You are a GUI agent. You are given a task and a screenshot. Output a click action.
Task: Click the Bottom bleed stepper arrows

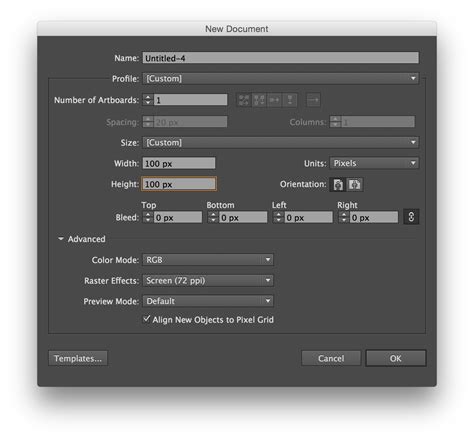tap(213, 217)
